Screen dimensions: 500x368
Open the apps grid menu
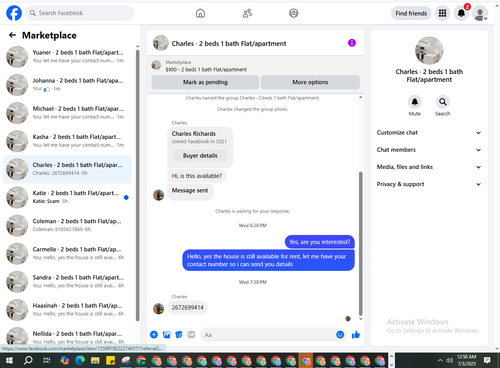pos(442,13)
